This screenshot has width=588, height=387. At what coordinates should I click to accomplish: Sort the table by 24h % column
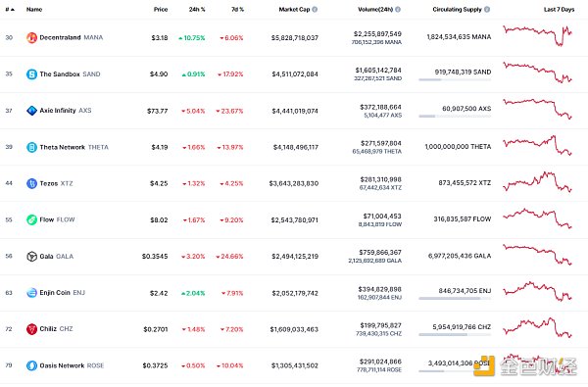click(197, 10)
